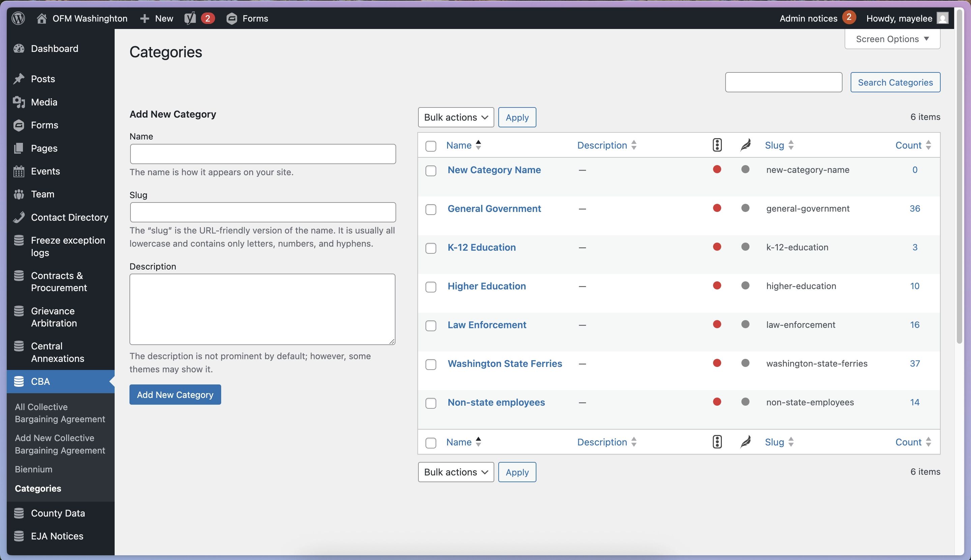Open the Yoast SEO toolbar icon
Viewport: 971px width, 560px height.
point(190,18)
